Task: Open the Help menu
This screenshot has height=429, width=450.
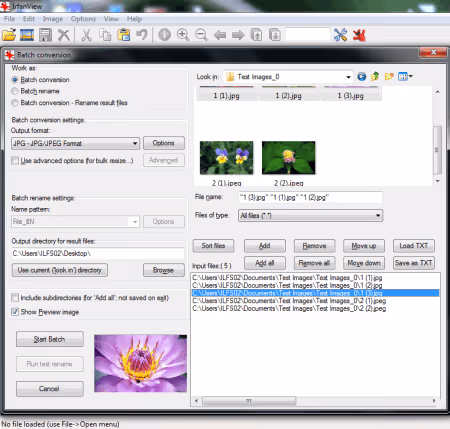Action: [134, 19]
